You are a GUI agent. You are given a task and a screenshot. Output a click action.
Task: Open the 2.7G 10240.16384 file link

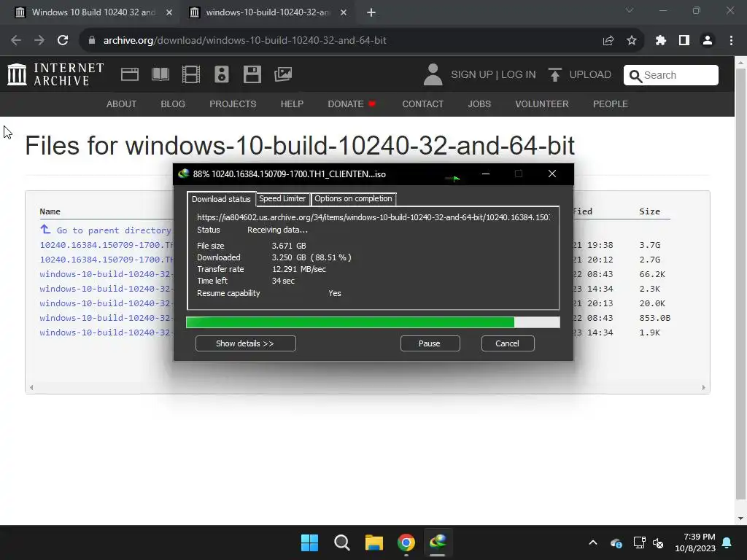(x=107, y=260)
